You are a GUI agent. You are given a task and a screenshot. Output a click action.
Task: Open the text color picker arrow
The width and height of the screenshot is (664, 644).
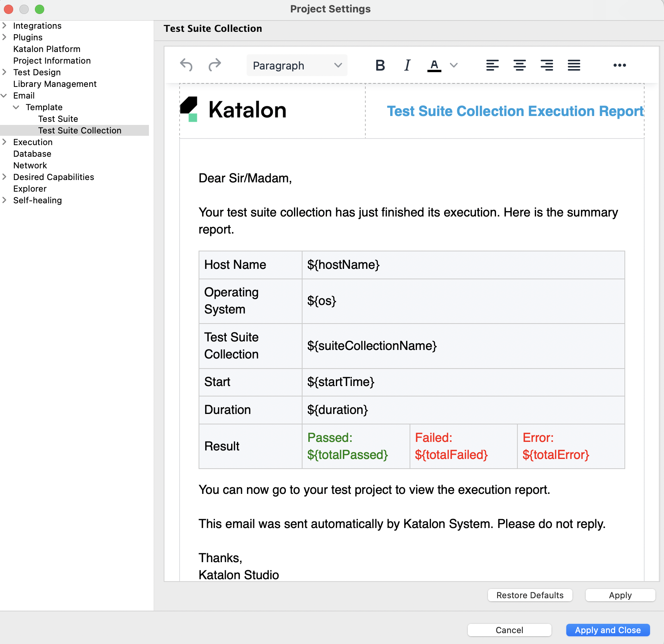coord(454,65)
